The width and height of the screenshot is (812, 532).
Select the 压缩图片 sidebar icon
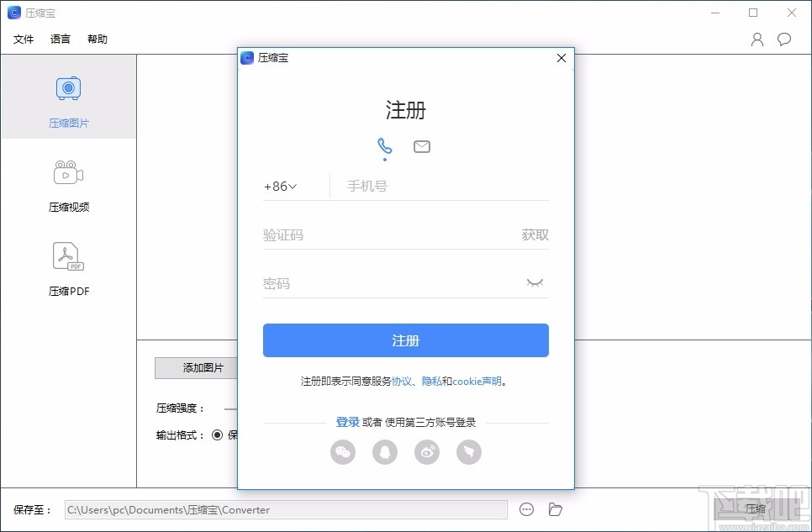click(68, 88)
